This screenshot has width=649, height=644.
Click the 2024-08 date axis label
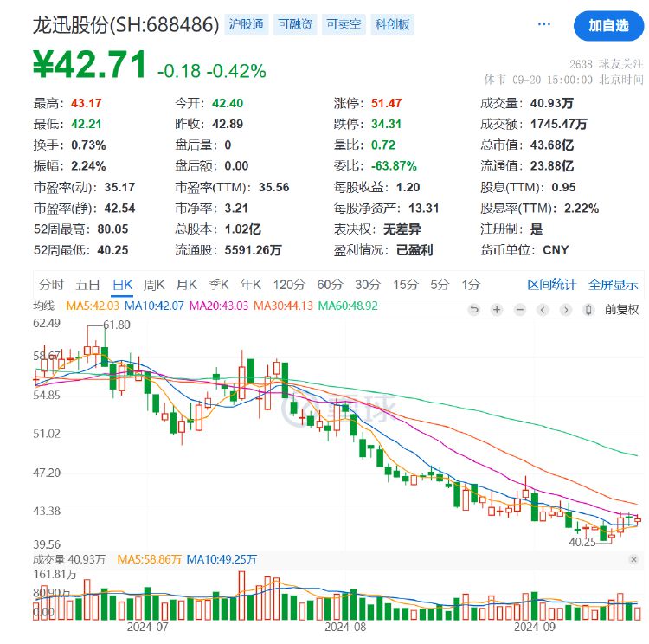click(345, 628)
